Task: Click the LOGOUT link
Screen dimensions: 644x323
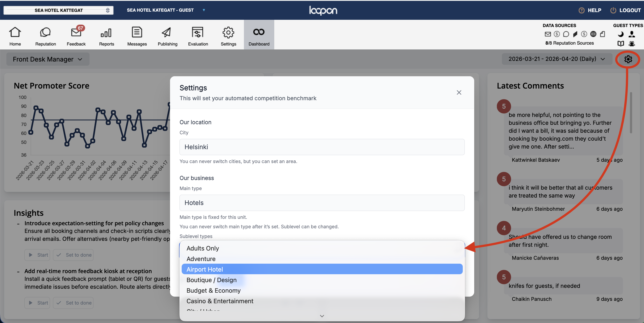Action: pos(630,10)
